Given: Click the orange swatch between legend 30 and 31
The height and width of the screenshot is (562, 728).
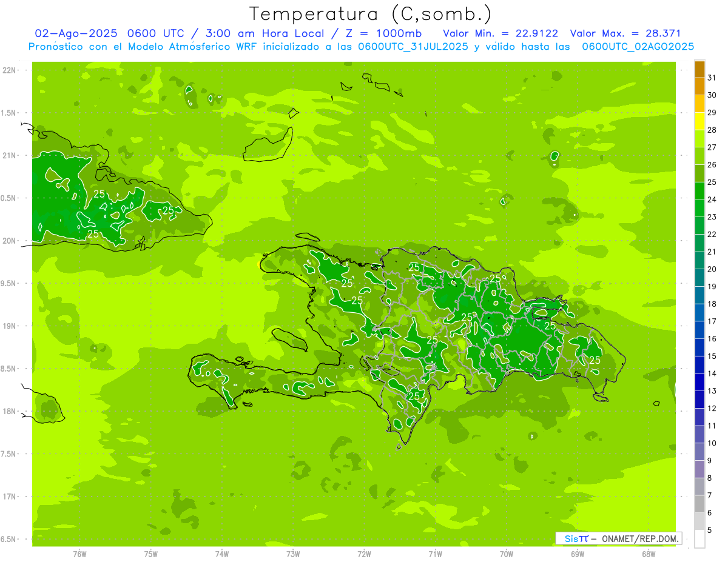Looking at the screenshot, I should (x=699, y=86).
